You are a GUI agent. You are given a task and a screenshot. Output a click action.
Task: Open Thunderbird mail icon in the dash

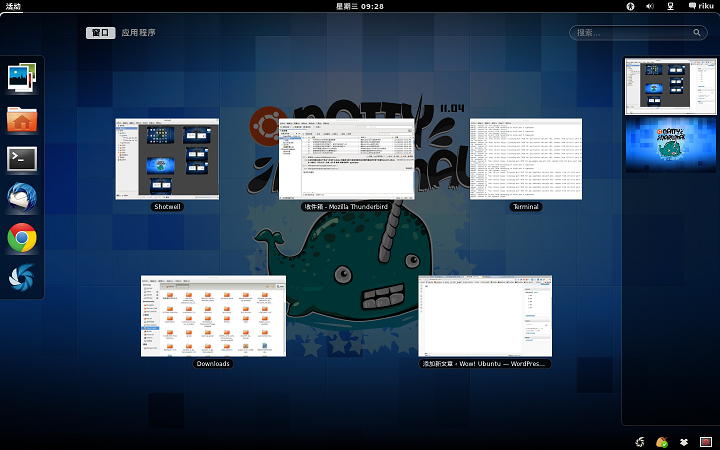coord(22,198)
